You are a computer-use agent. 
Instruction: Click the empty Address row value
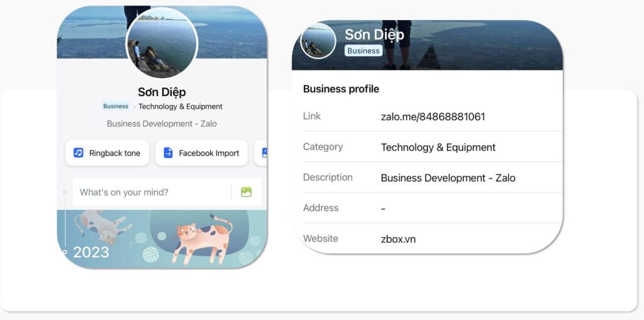point(383,208)
